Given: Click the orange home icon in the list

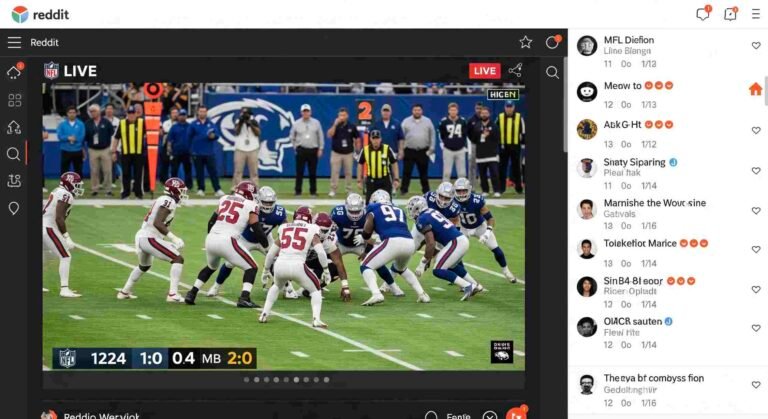Looking at the screenshot, I should 755,89.
